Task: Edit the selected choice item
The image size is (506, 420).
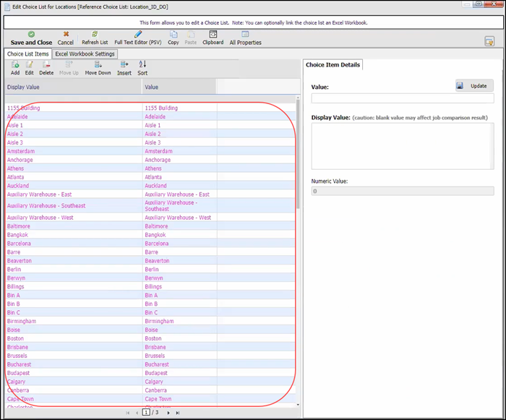Action: tap(30, 65)
